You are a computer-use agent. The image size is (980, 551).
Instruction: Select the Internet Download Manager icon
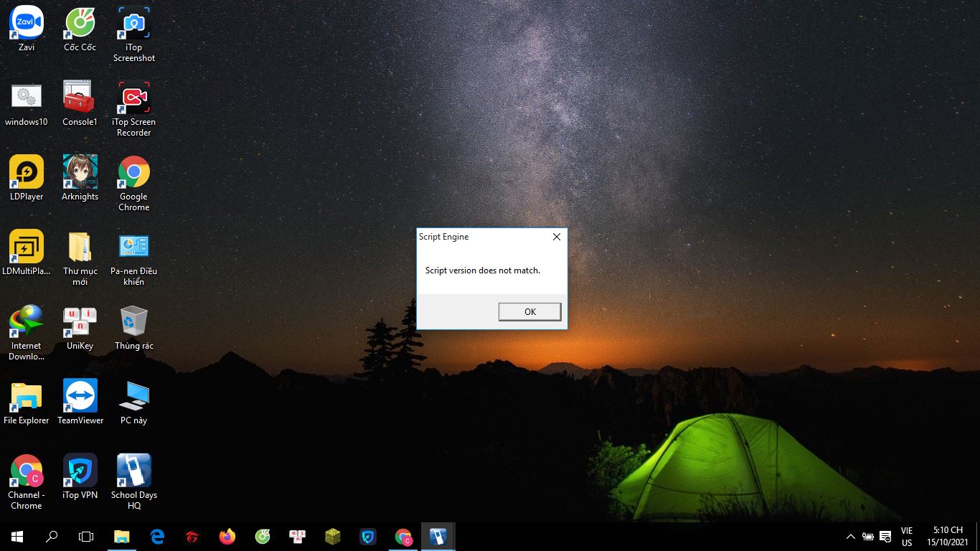tap(27, 322)
